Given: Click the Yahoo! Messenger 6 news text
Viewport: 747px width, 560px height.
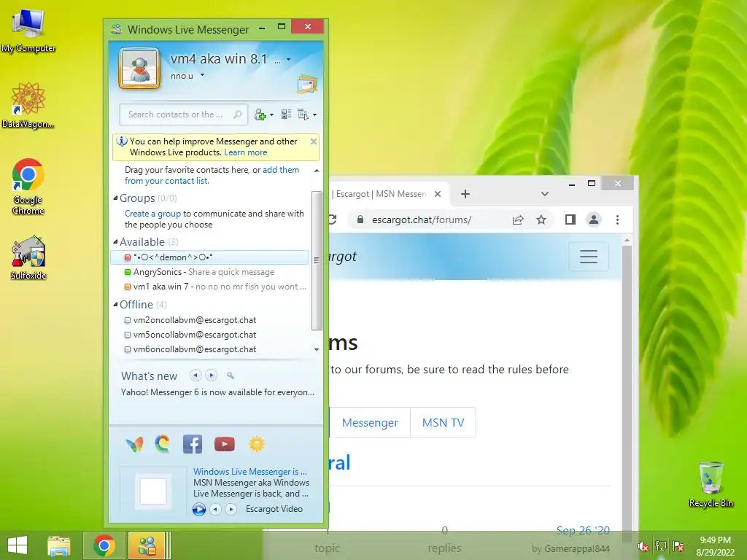Looking at the screenshot, I should tap(217, 392).
